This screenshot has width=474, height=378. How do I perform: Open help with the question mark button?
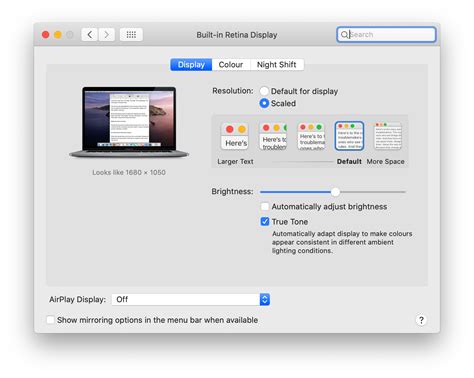coord(421,320)
